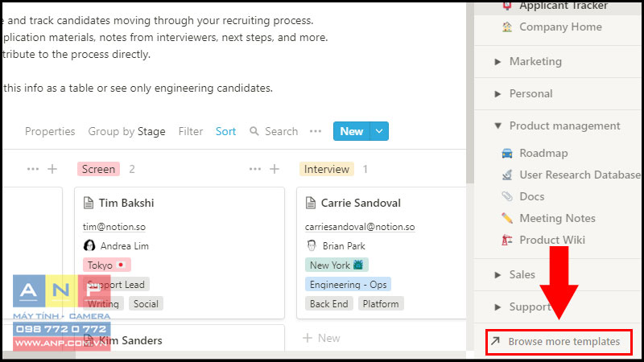Open tim@notion.so email link
Image resolution: width=644 pixels, height=362 pixels.
[x=114, y=227]
